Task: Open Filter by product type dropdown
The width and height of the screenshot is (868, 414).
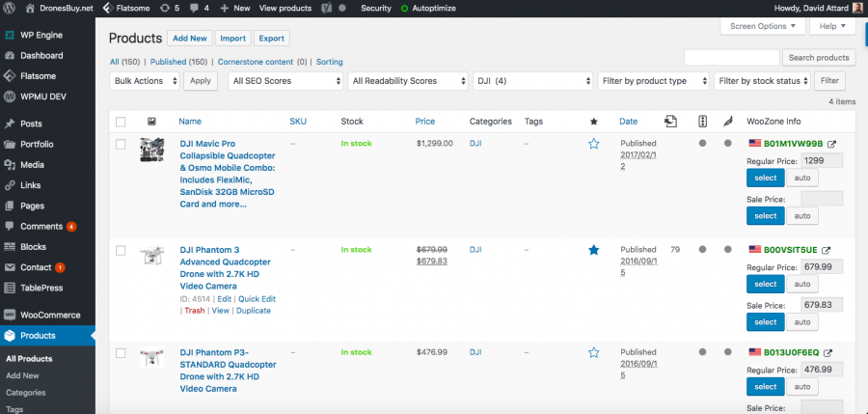Action: pyautogui.click(x=653, y=81)
